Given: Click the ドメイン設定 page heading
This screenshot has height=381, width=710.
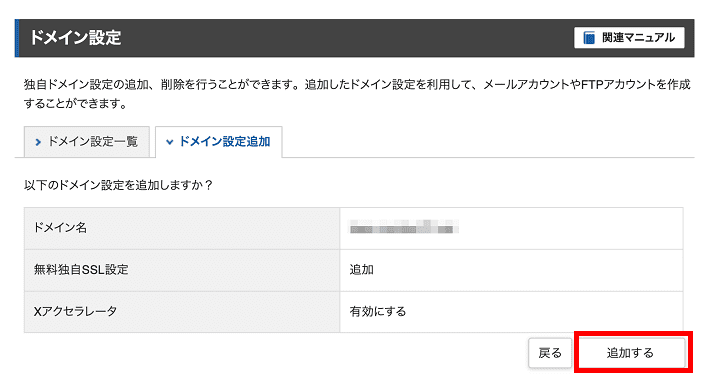Looking at the screenshot, I should pyautogui.click(x=75, y=38).
